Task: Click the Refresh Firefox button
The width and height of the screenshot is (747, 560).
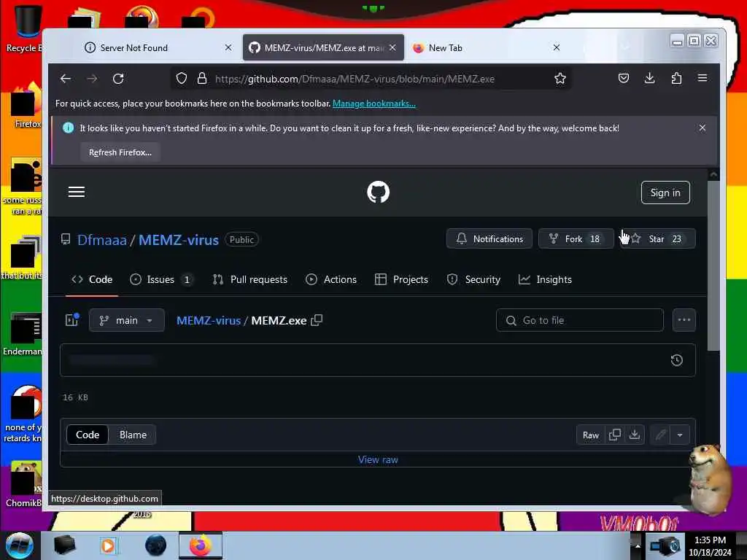Action: pyautogui.click(x=120, y=152)
